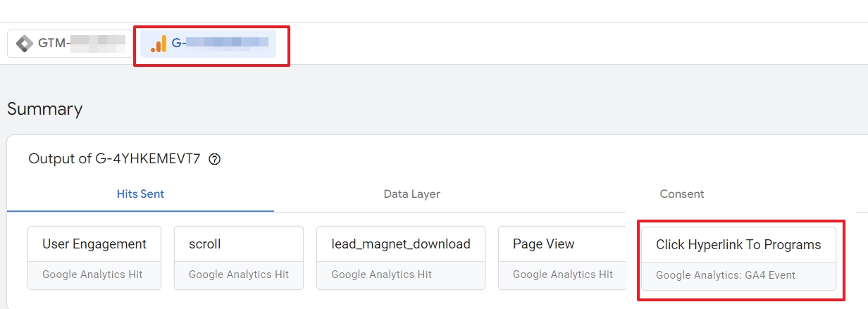Select the scroll hit card
Viewport: 868px width, 309px height.
[x=239, y=258]
